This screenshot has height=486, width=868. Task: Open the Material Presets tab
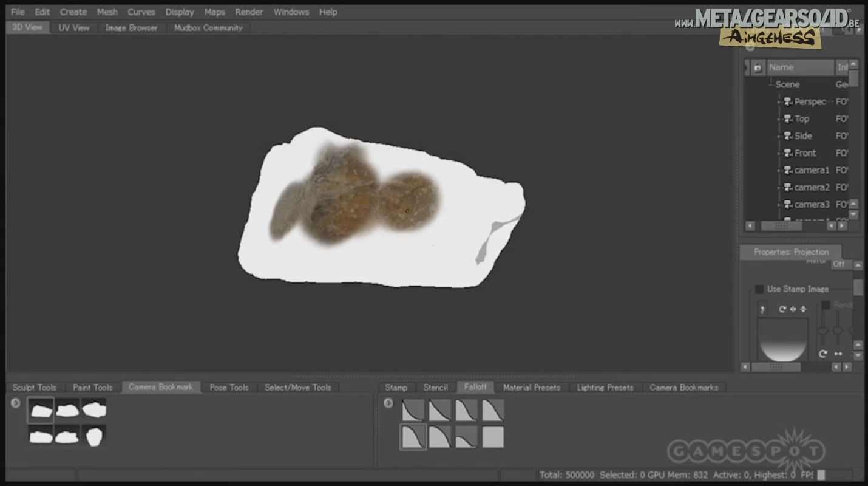(x=532, y=388)
